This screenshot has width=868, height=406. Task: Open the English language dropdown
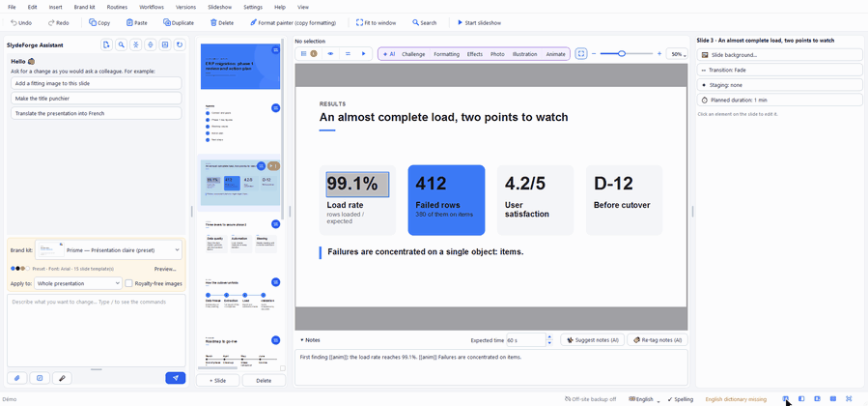coord(644,399)
